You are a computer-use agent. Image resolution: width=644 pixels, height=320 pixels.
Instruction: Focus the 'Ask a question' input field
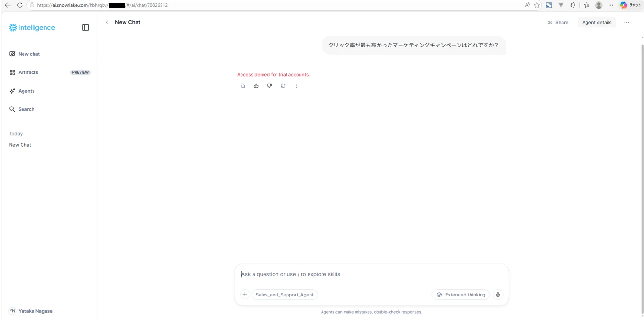coord(371,274)
